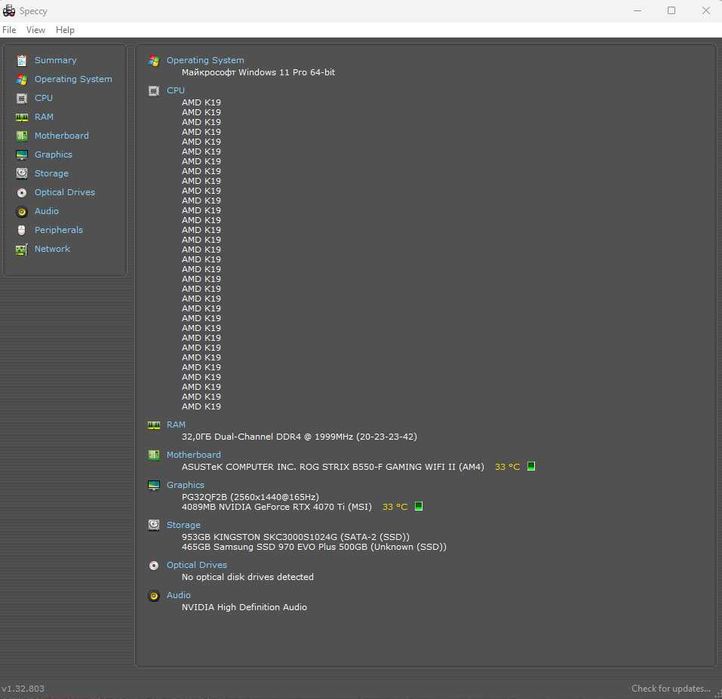This screenshot has height=699, width=722.
Task: Select Summary in the sidebar
Action: [x=55, y=60]
